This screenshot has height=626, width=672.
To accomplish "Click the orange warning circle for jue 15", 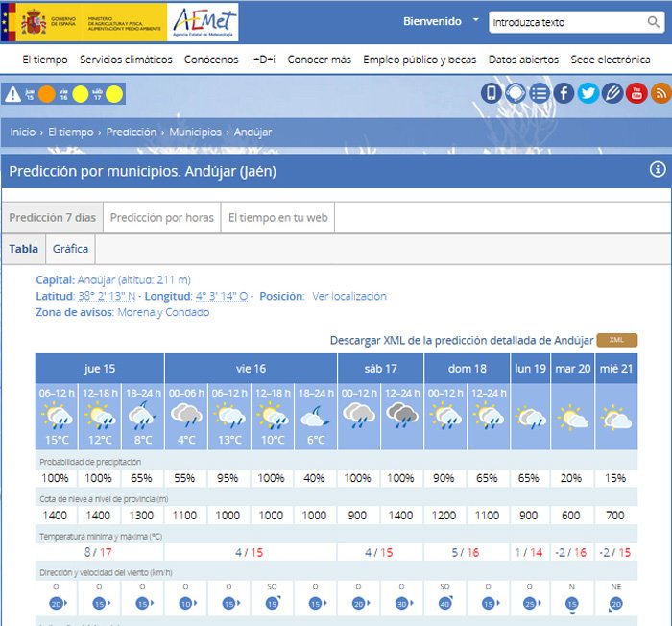I will click(x=46, y=94).
